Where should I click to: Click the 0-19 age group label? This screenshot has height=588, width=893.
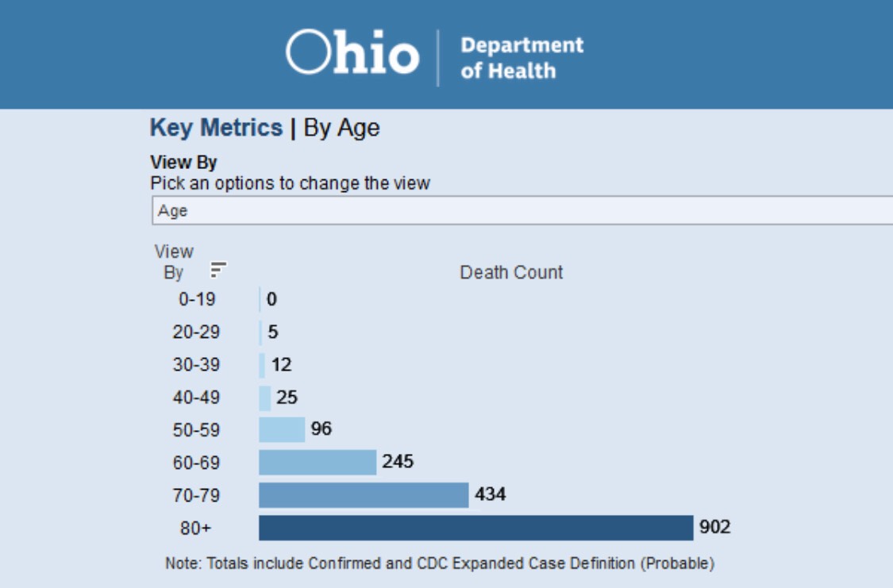tap(196, 300)
